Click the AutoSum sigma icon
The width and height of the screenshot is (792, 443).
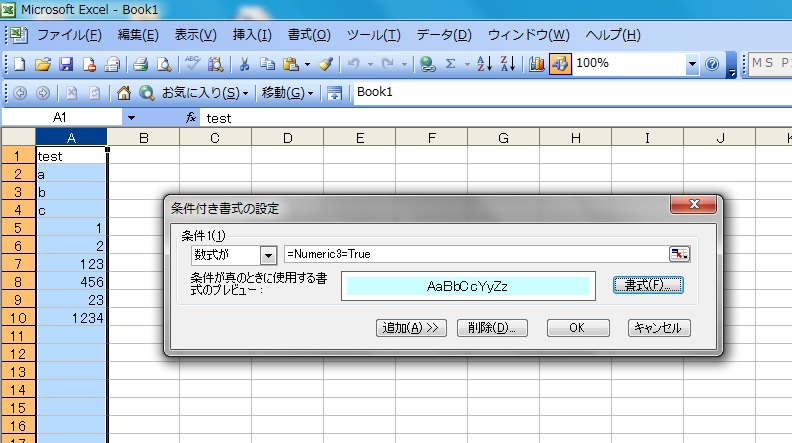(x=451, y=64)
